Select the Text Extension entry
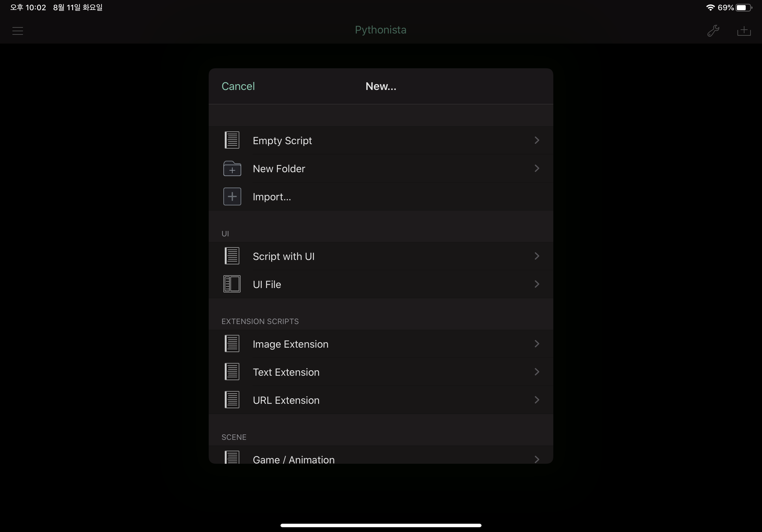 (x=286, y=372)
